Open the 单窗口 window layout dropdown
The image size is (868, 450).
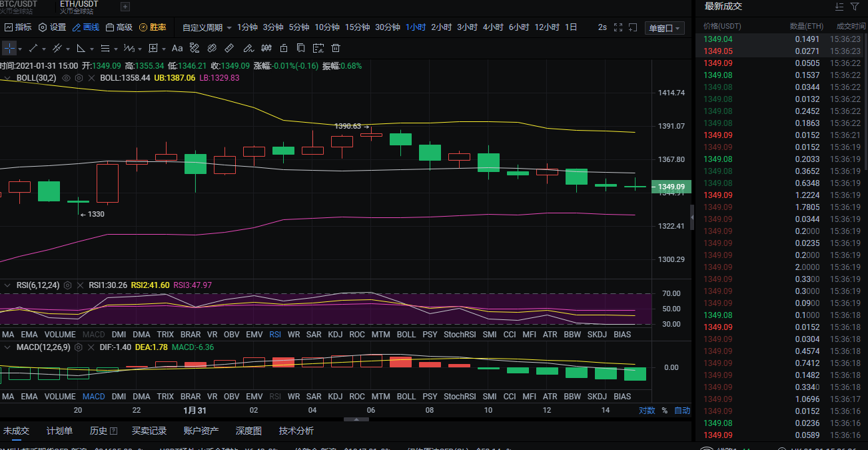click(665, 28)
